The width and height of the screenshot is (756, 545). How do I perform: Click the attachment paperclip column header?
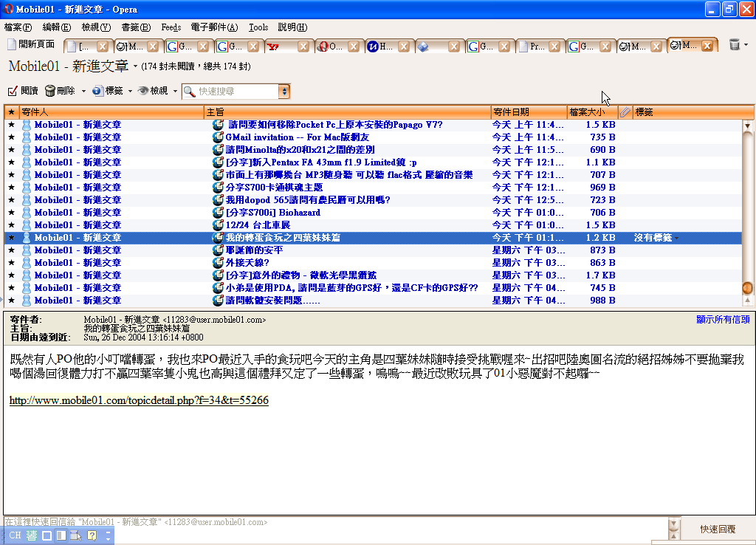[x=625, y=112]
